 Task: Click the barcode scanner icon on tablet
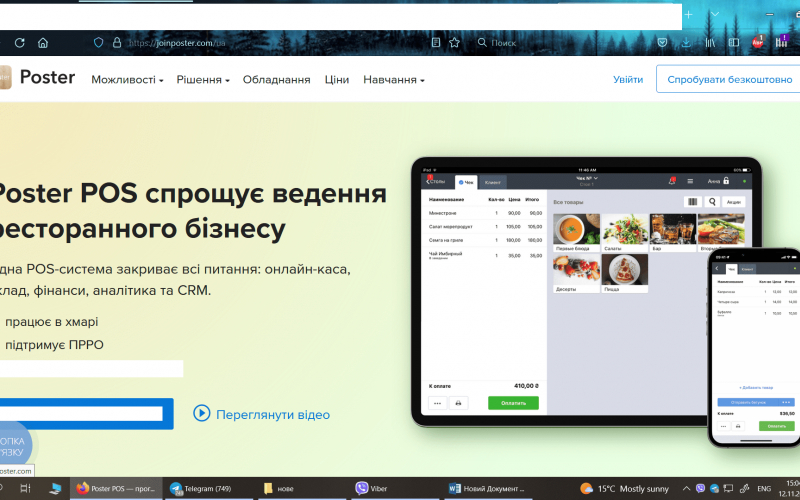[x=692, y=202]
